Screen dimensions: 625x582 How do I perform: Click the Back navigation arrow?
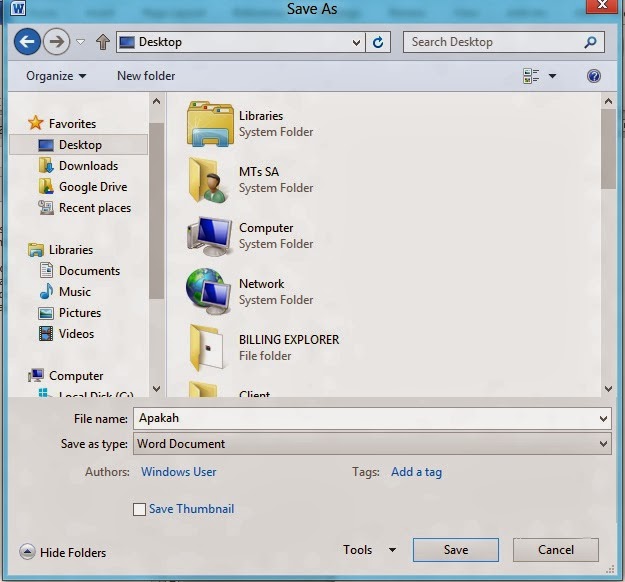[x=27, y=41]
